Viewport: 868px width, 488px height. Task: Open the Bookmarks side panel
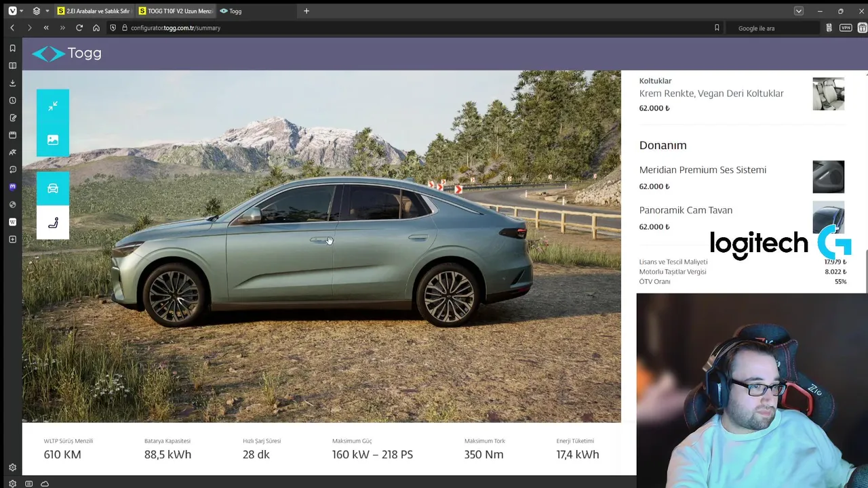[x=12, y=48]
